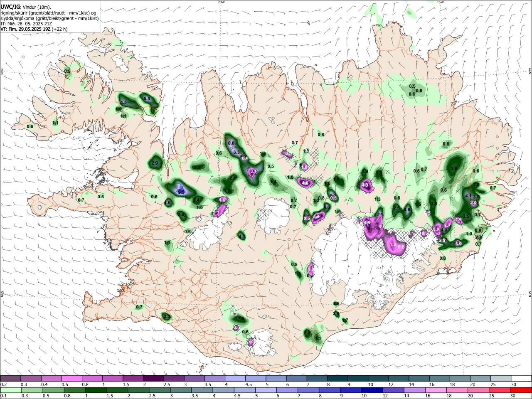Click the '2.9' precipitation value on the map
Viewport: 532px width, 399px height.
point(155,163)
